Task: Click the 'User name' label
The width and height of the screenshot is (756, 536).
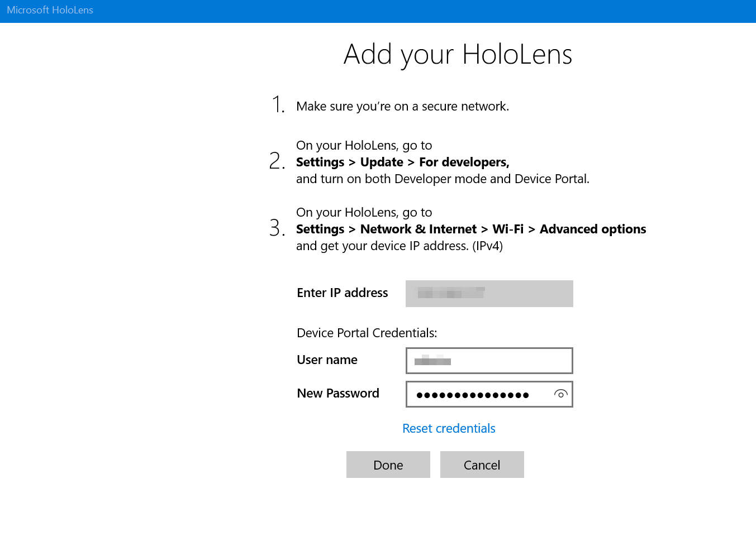Action: [x=327, y=360]
